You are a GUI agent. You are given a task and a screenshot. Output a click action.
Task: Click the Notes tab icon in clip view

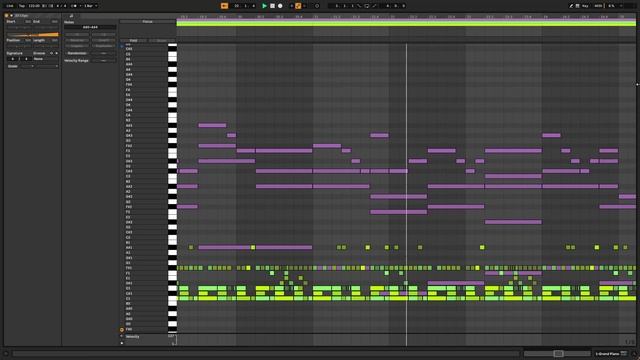pos(71,16)
